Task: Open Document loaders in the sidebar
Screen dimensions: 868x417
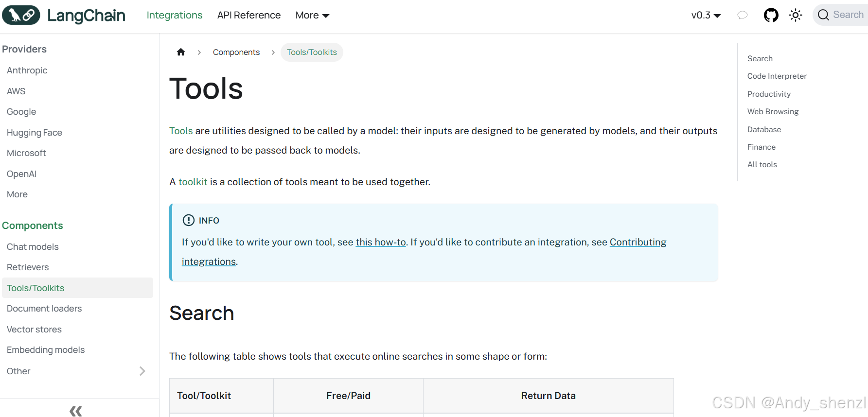Action: click(44, 308)
